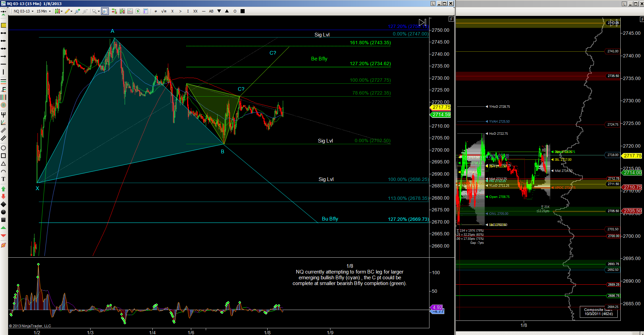
Task: Open the Chart Trader panel icon
Action: click(114, 11)
